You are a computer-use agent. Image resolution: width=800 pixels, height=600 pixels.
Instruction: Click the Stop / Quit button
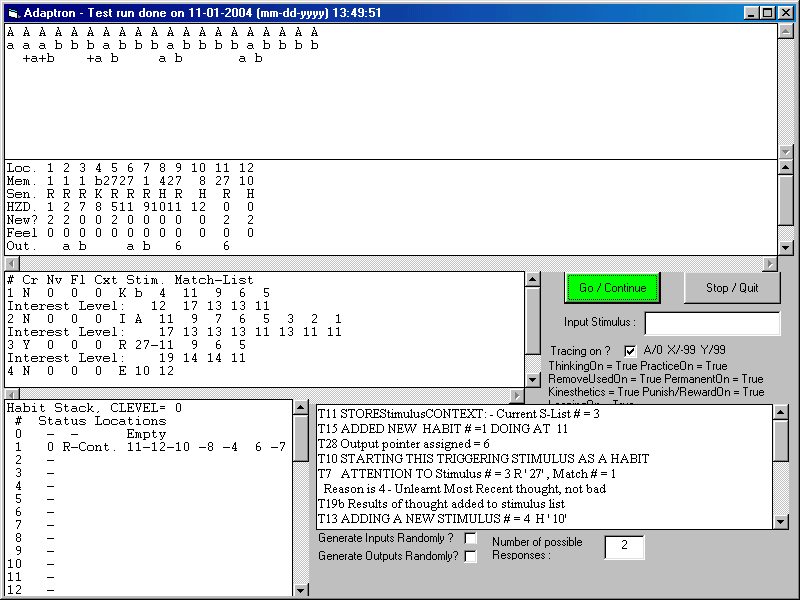pyautogui.click(x=732, y=288)
